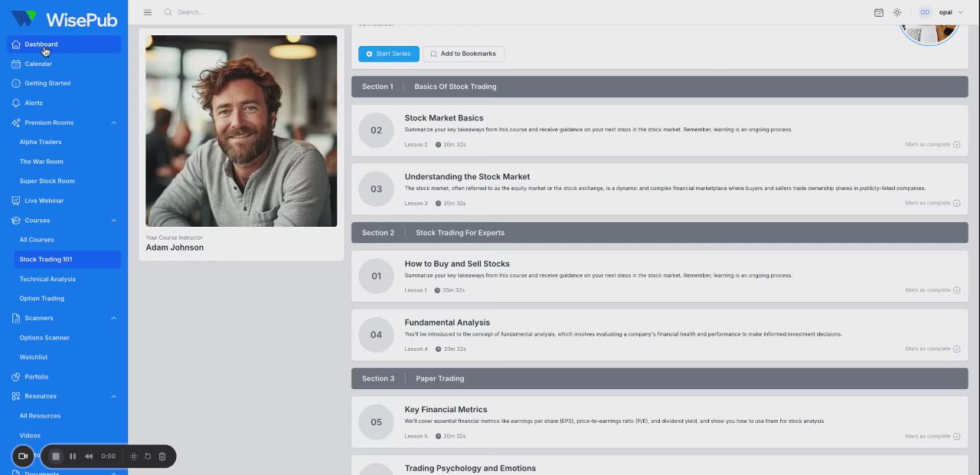This screenshot has height=475, width=980.
Task: Toggle light/dark theme sun icon
Action: (x=897, y=12)
